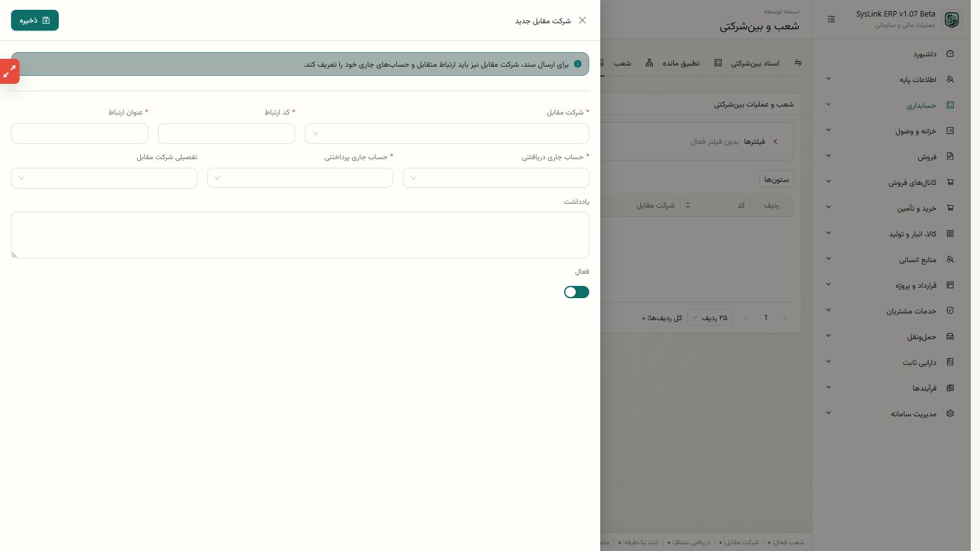Open the تفصیلی شرکت مقابل dropdown
Viewport: 980px width, 551px height.
[104, 178]
